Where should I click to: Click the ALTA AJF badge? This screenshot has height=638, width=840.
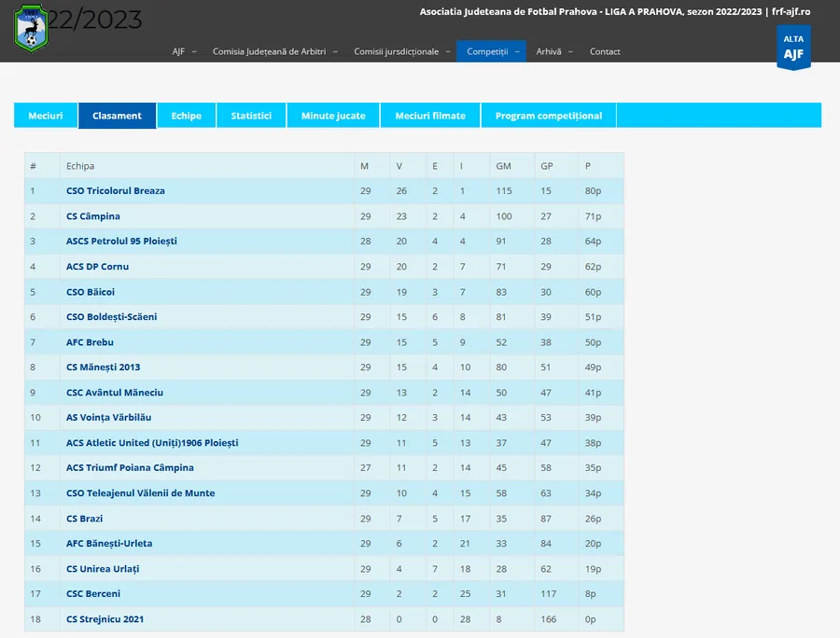point(793,47)
